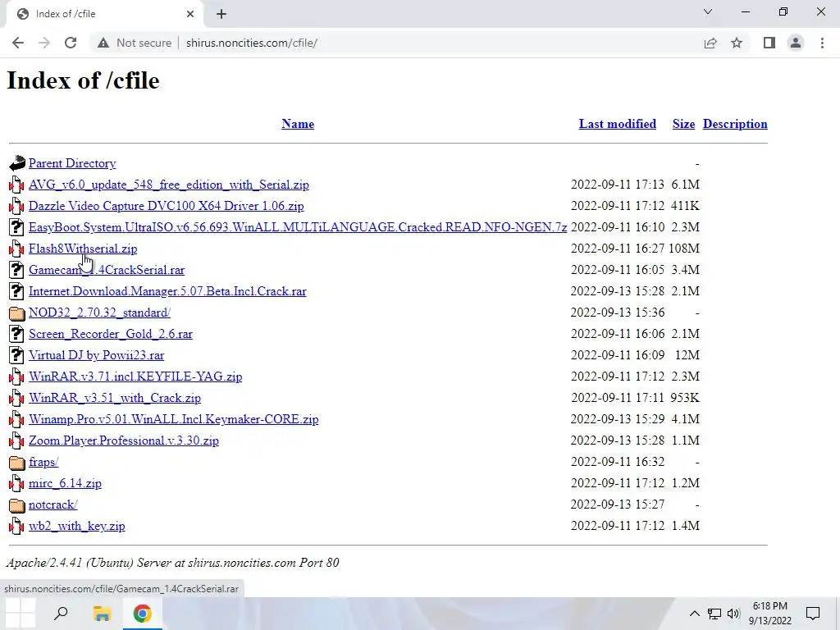Download AVG_v6.0_update_548 zip file
Image resolution: width=840 pixels, height=630 pixels.
tap(169, 185)
